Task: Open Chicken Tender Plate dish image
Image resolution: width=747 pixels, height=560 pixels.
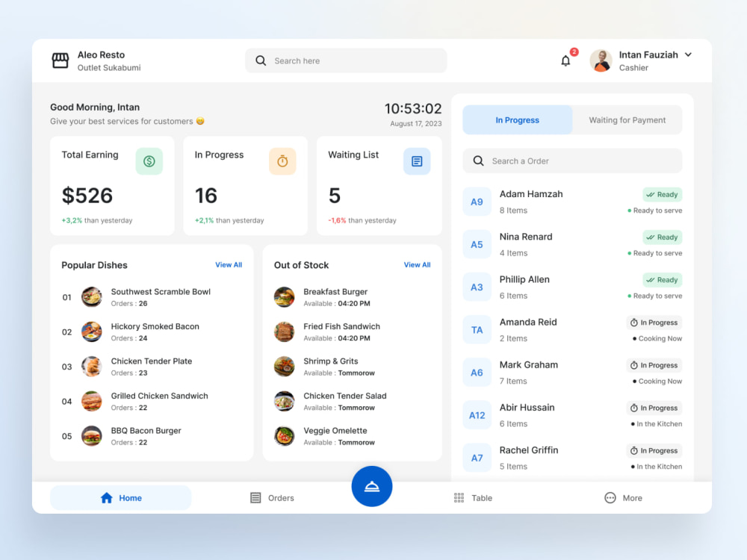Action: click(91, 367)
